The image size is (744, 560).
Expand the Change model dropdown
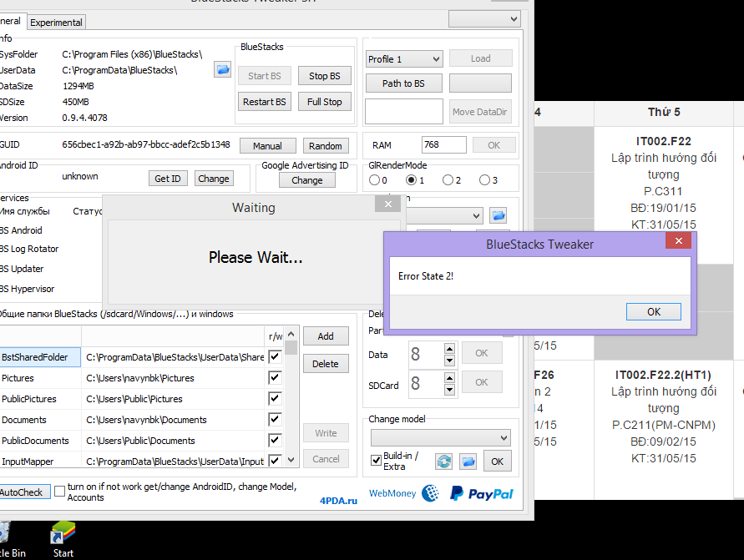[441, 437]
